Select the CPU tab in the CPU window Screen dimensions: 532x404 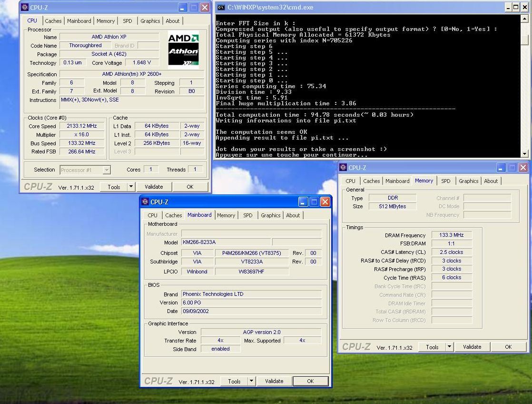pos(32,20)
